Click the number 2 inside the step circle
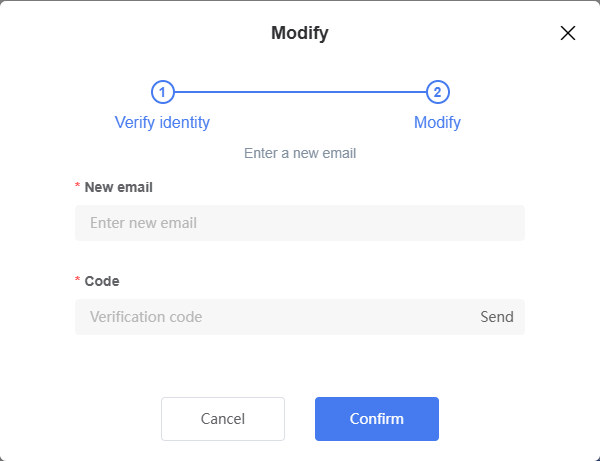This screenshot has height=461, width=600. [437, 92]
